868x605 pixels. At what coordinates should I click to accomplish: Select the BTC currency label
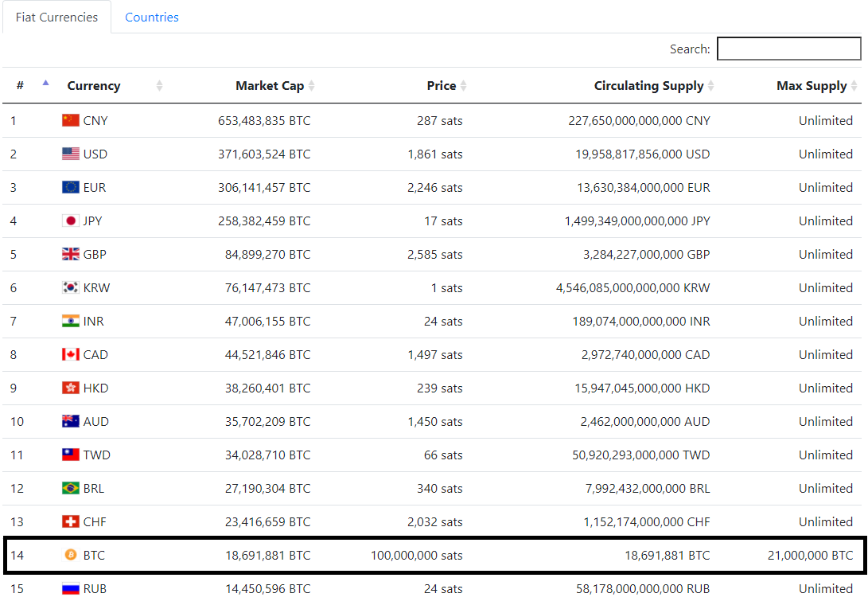(94, 555)
